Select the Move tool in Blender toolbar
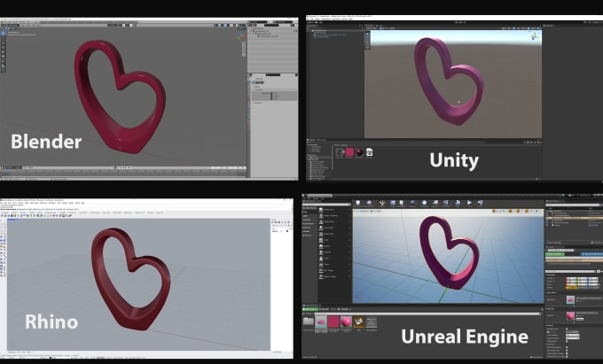The height and width of the screenshot is (364, 603). coord(3,43)
